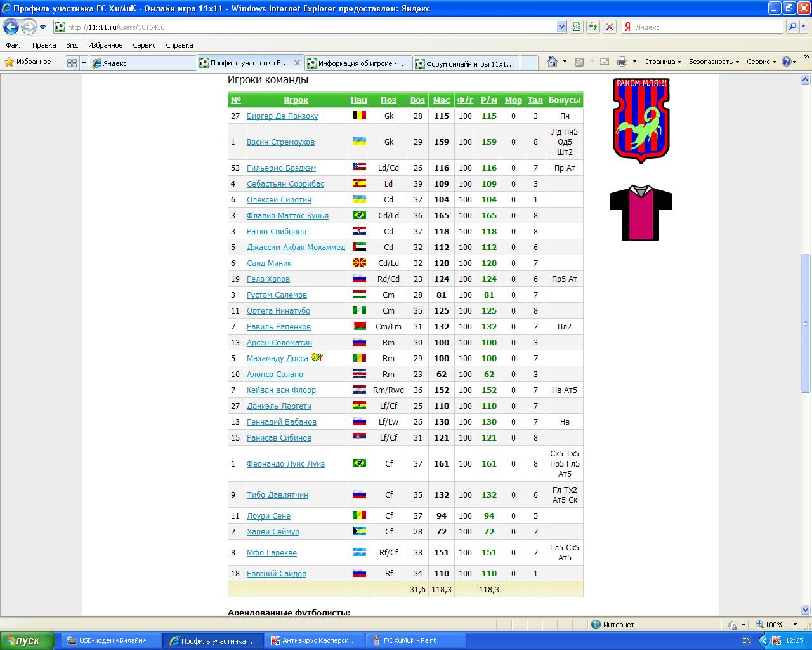Click the Print icon in command bar
The width and height of the screenshot is (812, 650).
pyautogui.click(x=622, y=62)
